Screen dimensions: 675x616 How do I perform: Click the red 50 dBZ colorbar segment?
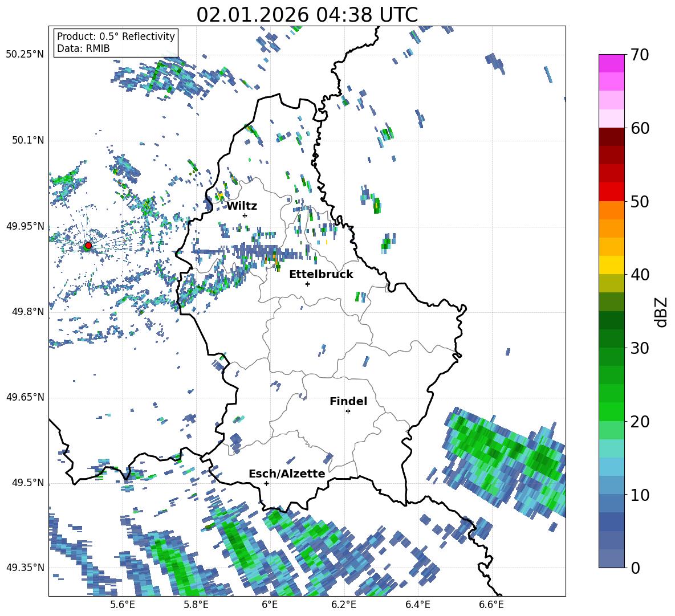(x=611, y=192)
